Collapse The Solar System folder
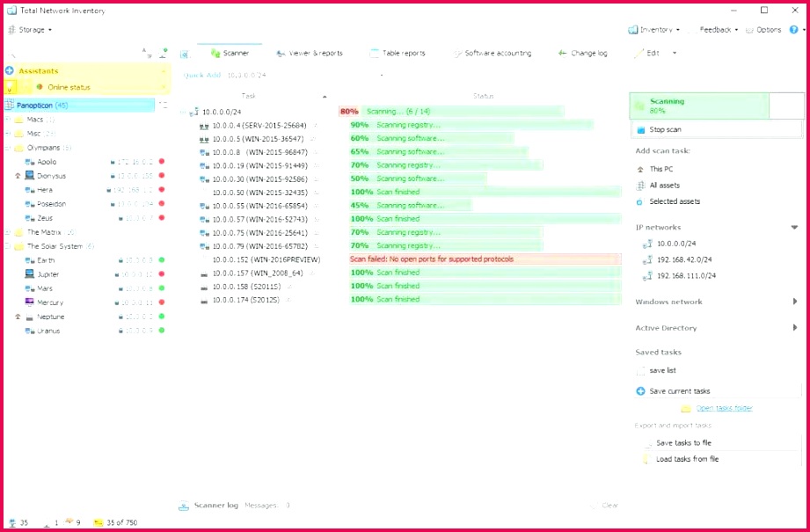This screenshot has width=810, height=532. pos(8,246)
